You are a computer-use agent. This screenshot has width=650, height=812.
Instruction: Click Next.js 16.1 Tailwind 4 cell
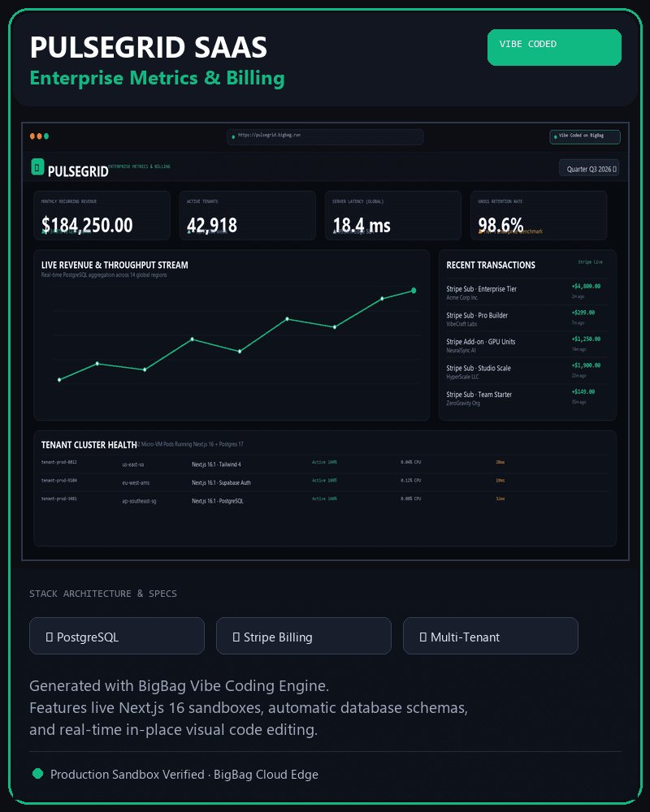coord(216,464)
